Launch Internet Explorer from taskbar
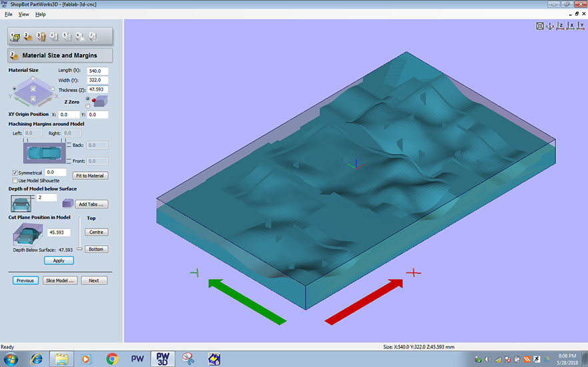The width and height of the screenshot is (588, 367). click(37, 359)
